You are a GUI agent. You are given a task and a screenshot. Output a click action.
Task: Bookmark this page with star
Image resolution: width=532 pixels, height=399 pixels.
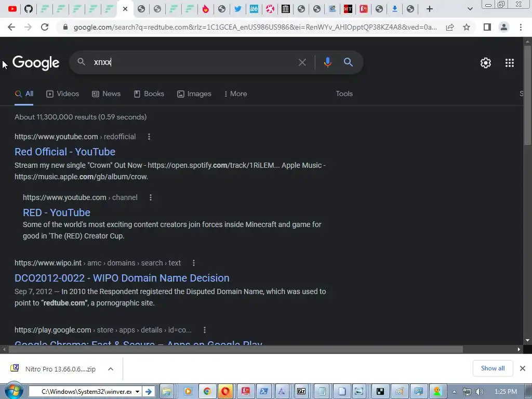tap(467, 27)
